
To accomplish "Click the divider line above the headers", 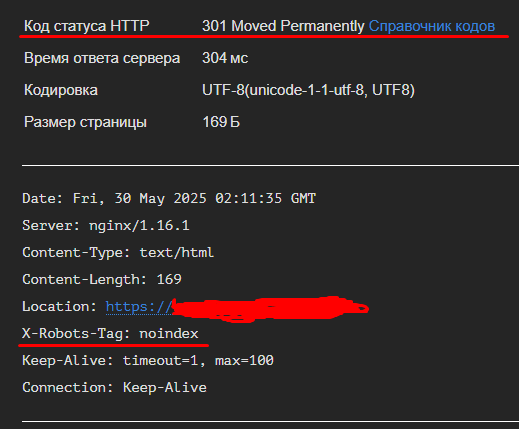I will tap(270, 165).
